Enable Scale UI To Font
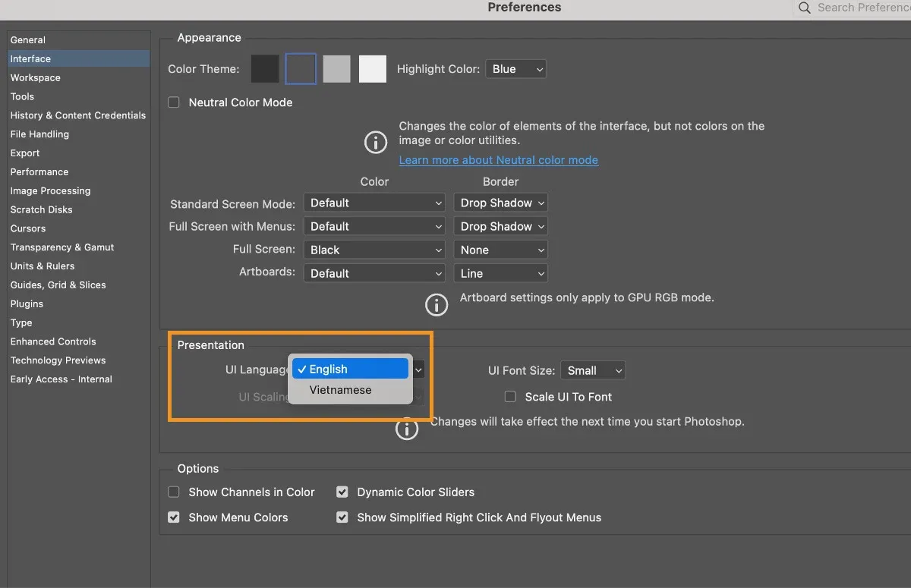The height and width of the screenshot is (588, 911). tap(510, 396)
